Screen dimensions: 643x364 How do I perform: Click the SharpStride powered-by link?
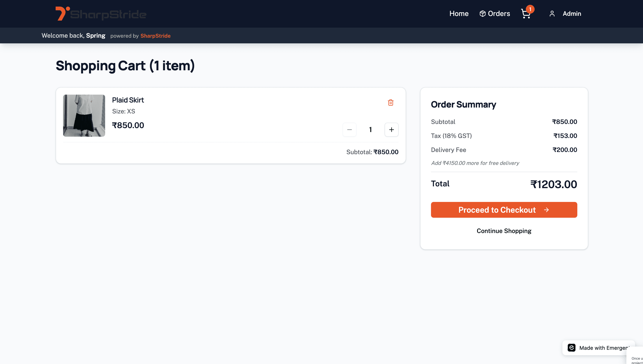click(155, 36)
